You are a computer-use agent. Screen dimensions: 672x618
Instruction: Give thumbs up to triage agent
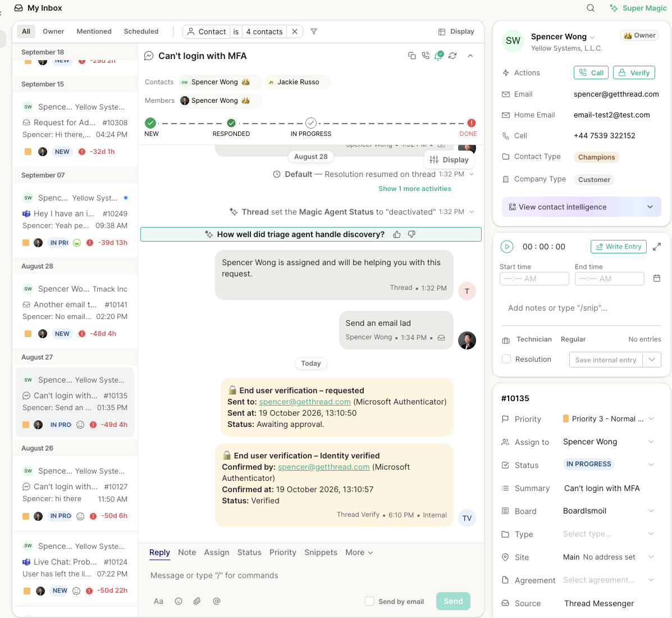coord(397,234)
